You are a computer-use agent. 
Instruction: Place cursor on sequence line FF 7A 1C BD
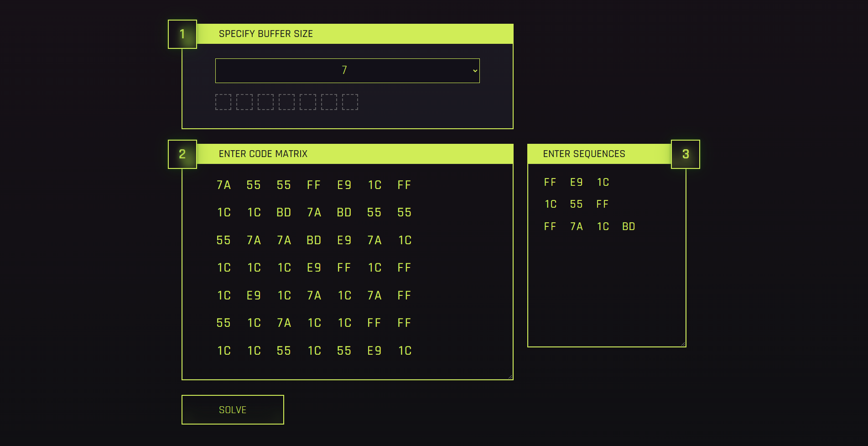589,226
